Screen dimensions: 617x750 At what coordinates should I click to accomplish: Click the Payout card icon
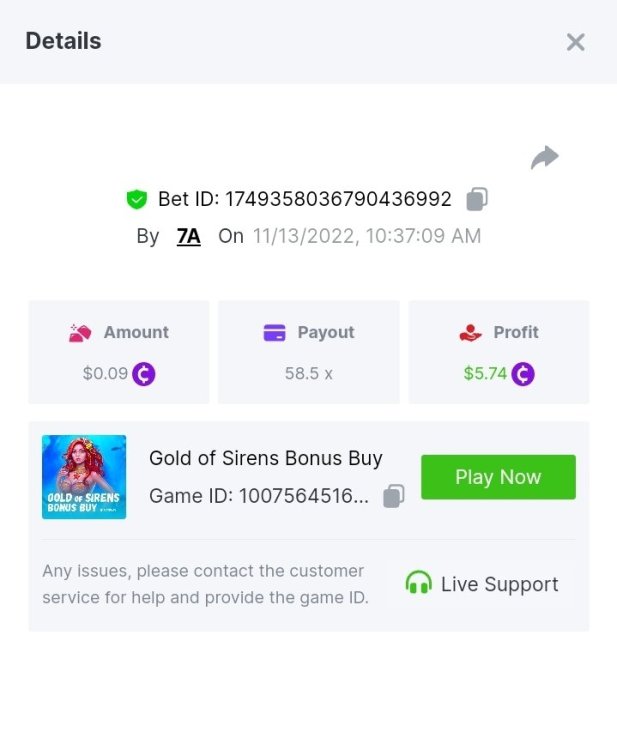[x=275, y=333]
